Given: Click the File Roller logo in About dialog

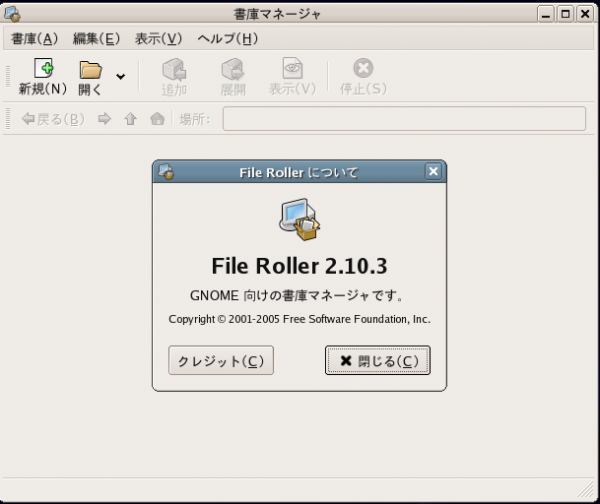Looking at the screenshot, I should tap(299, 219).
